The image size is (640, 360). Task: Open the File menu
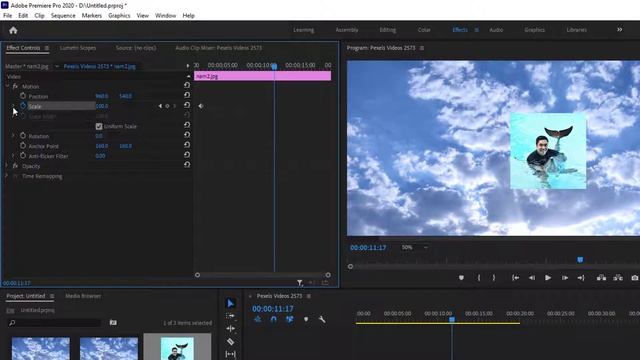click(x=7, y=16)
